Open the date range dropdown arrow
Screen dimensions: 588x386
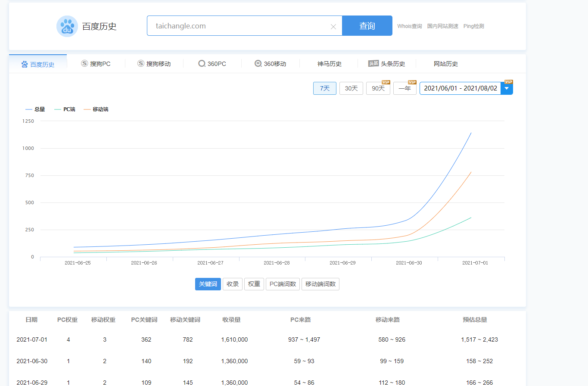click(x=507, y=88)
